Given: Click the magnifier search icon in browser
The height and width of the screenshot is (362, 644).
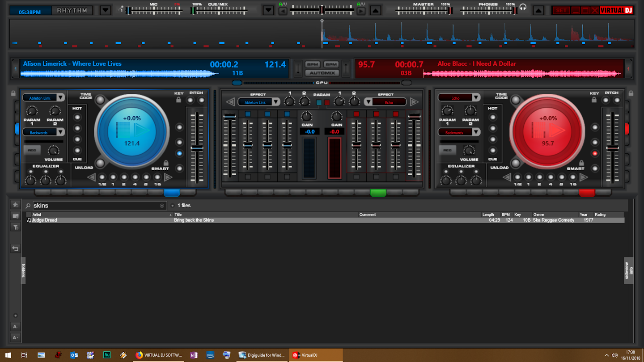Looking at the screenshot, I should (x=28, y=206).
